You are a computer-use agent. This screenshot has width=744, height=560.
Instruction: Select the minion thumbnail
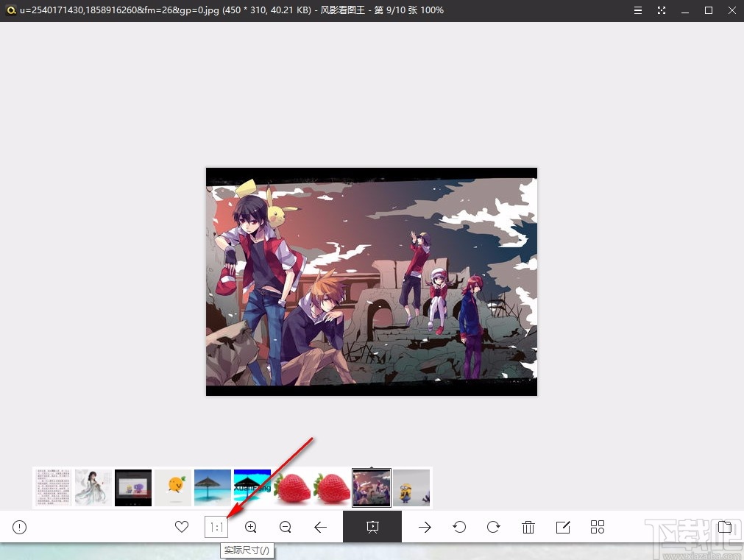click(x=411, y=488)
